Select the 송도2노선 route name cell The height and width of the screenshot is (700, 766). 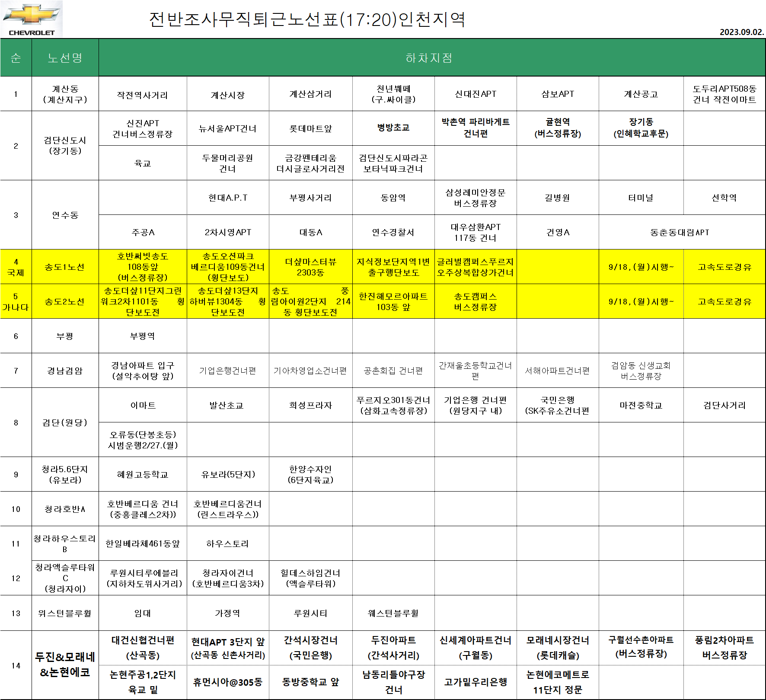pyautogui.click(x=65, y=301)
